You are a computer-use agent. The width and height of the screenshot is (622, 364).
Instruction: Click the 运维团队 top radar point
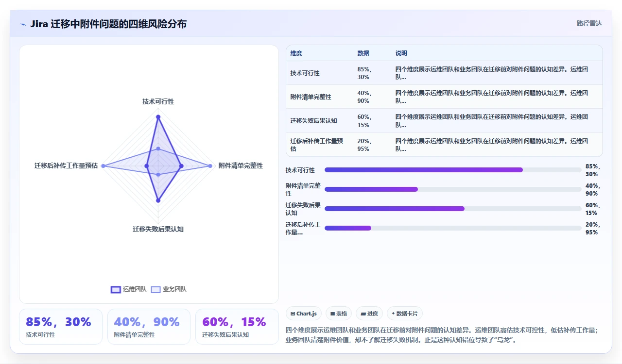point(158,116)
